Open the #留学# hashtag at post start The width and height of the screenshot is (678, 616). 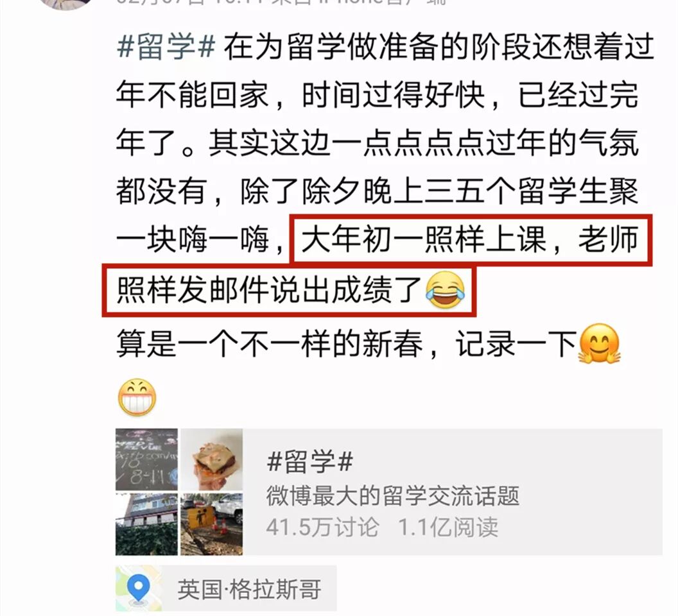point(166,47)
